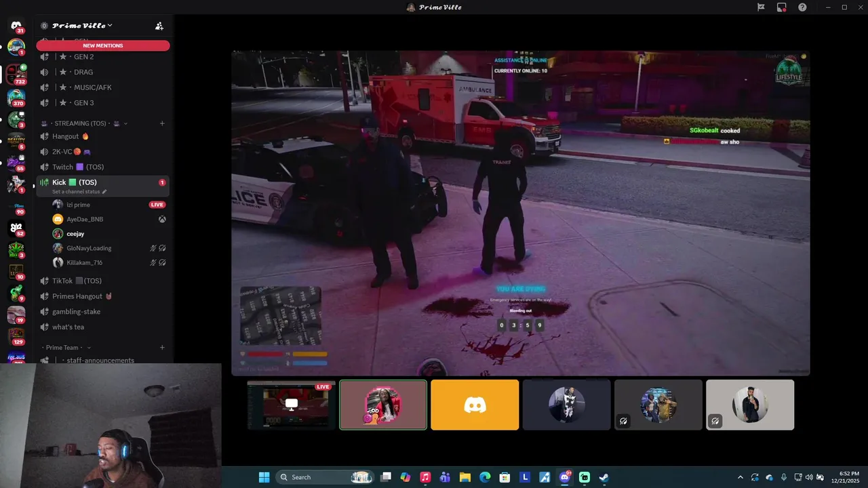Join the MUSIC/AFK voice channel
868x488 pixels.
pos(103,87)
